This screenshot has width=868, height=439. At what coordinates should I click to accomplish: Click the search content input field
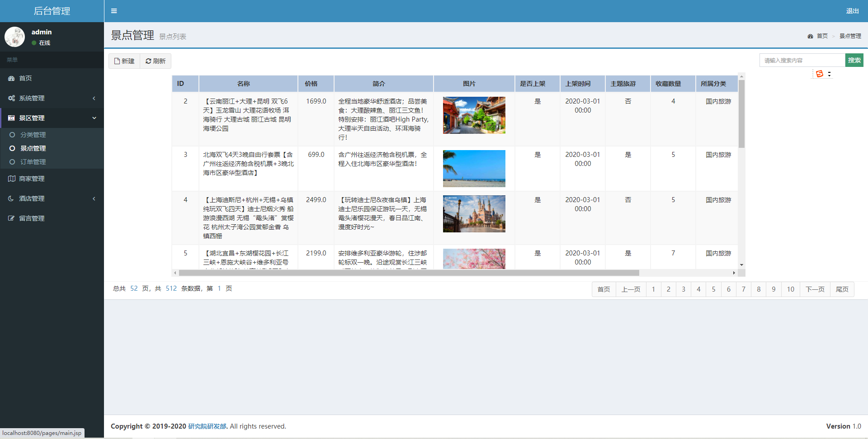click(802, 60)
